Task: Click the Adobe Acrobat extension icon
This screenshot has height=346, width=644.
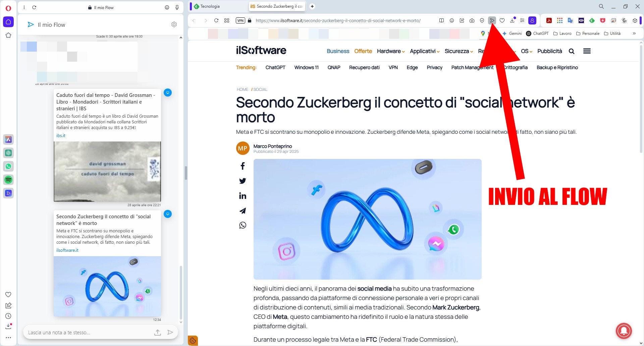Action: coord(549,20)
